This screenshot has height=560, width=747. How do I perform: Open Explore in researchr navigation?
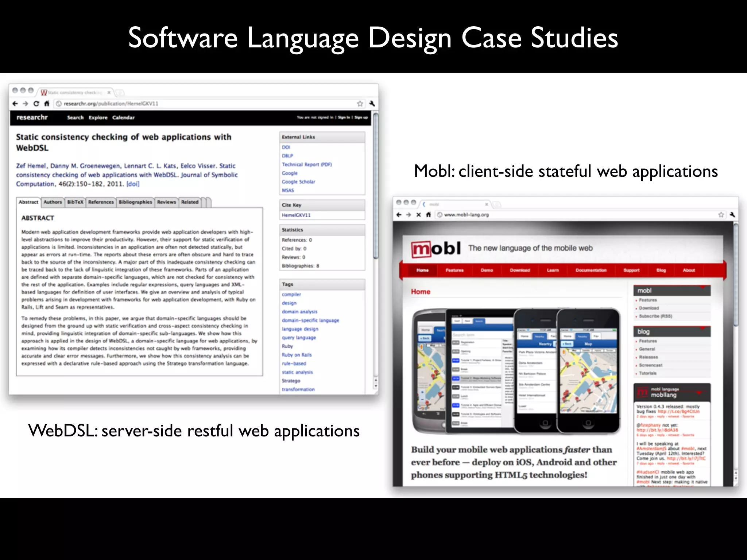pyautogui.click(x=98, y=117)
